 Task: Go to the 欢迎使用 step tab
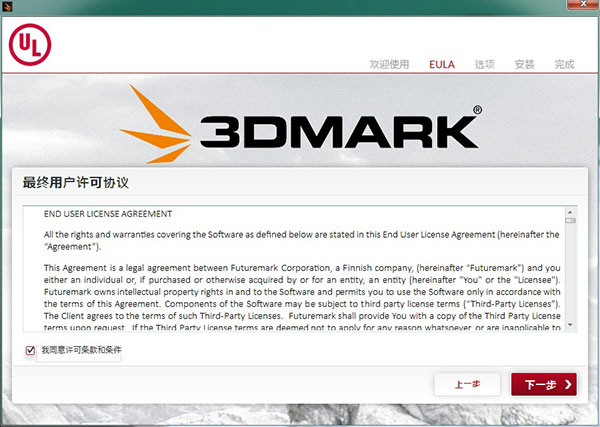click(x=389, y=64)
